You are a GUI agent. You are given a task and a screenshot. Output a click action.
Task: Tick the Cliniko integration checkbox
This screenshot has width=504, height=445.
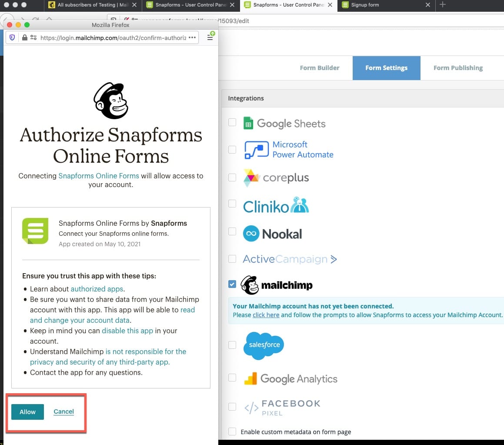pyautogui.click(x=232, y=204)
